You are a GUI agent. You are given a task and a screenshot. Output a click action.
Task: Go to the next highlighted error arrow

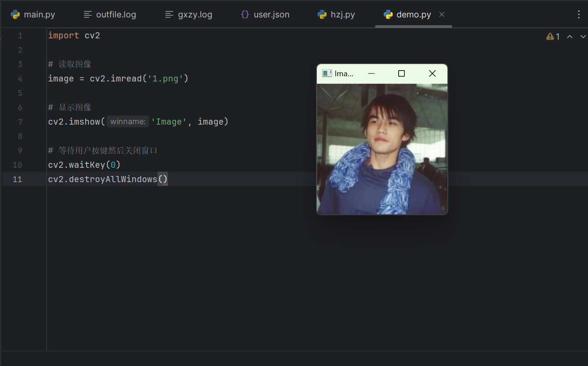click(x=583, y=37)
